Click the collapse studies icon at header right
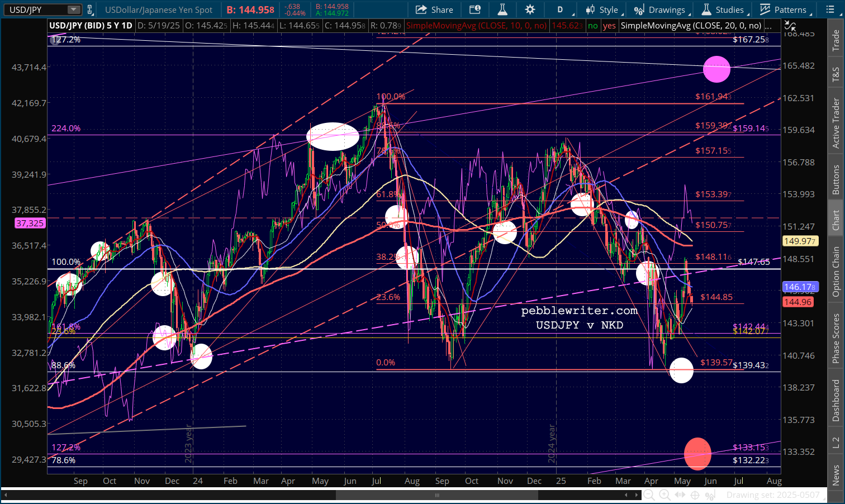845x504 pixels. click(790, 26)
